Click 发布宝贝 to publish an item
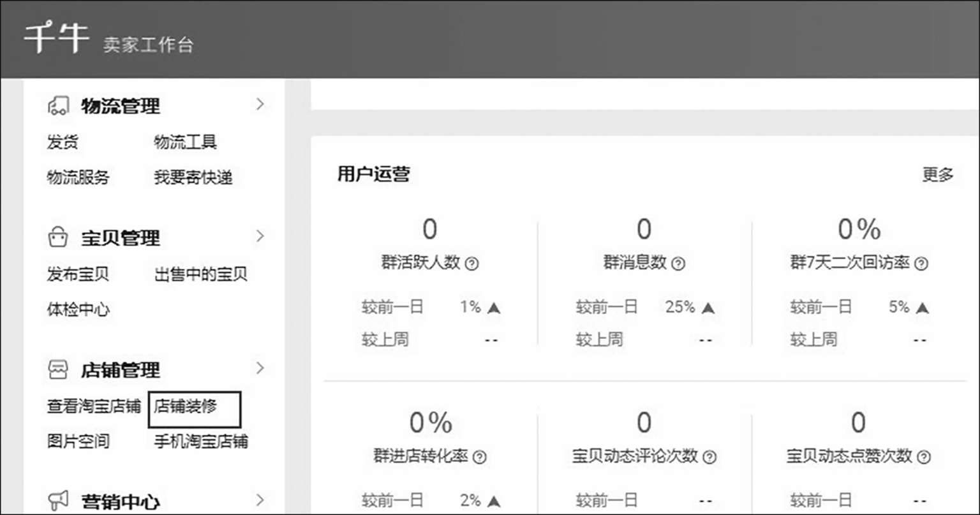Image resolution: width=980 pixels, height=515 pixels. 78,274
